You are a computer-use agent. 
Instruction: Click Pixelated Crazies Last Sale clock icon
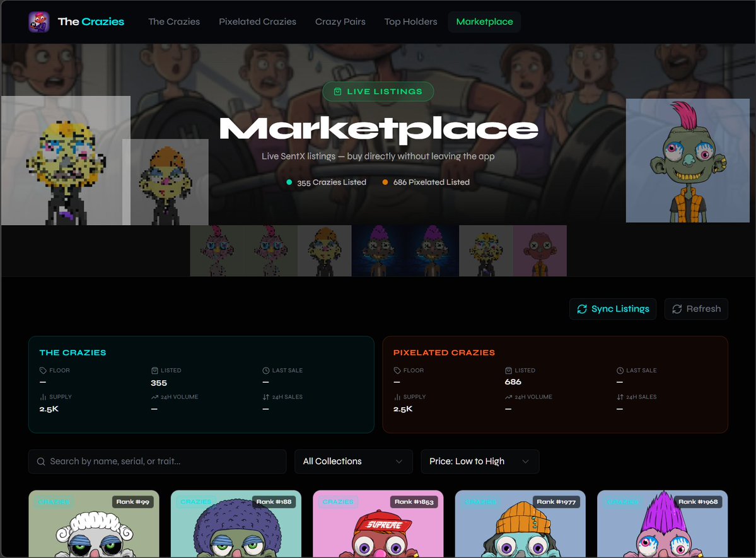click(620, 370)
